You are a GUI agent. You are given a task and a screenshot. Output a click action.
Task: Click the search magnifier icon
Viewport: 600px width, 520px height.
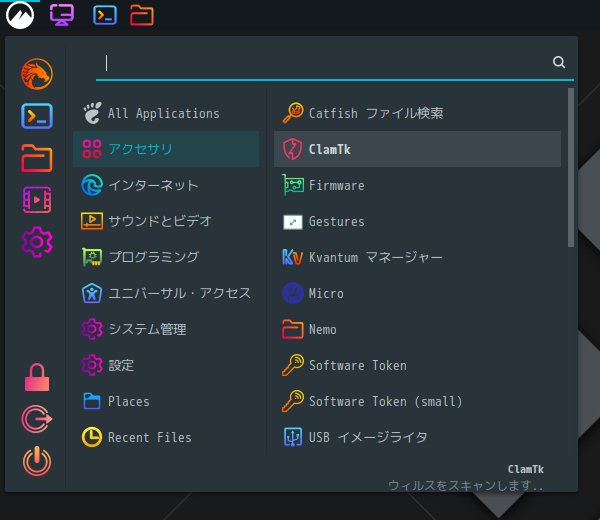559,62
